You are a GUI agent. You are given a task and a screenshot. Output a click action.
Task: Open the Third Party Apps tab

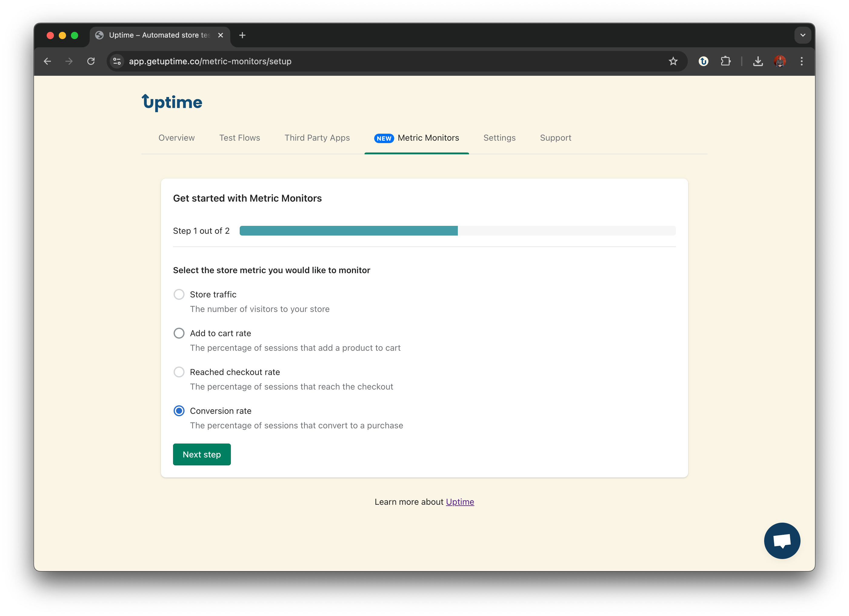point(317,138)
